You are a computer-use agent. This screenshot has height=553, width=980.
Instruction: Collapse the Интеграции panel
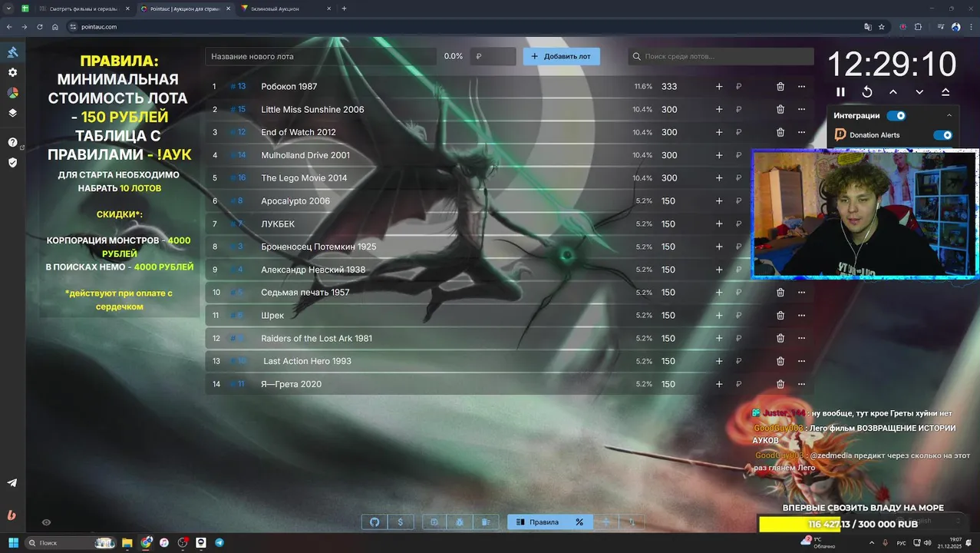[949, 116]
